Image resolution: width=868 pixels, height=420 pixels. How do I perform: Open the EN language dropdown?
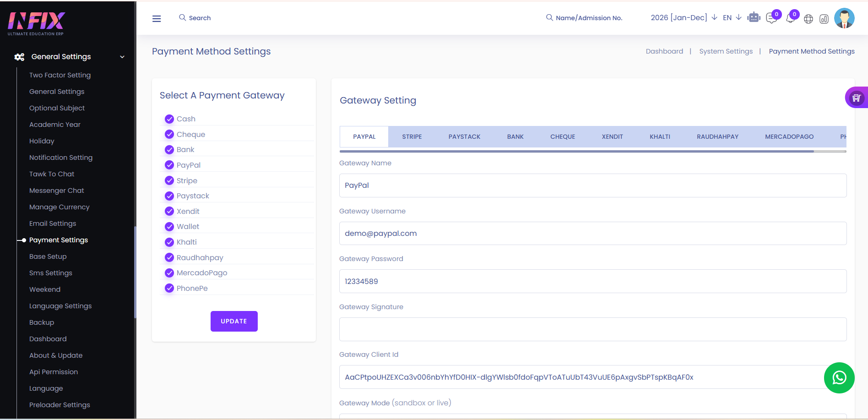tap(732, 17)
